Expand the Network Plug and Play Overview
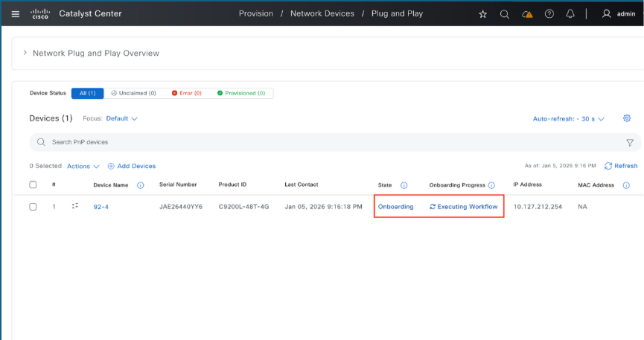The image size is (644, 340). pyautogui.click(x=25, y=53)
